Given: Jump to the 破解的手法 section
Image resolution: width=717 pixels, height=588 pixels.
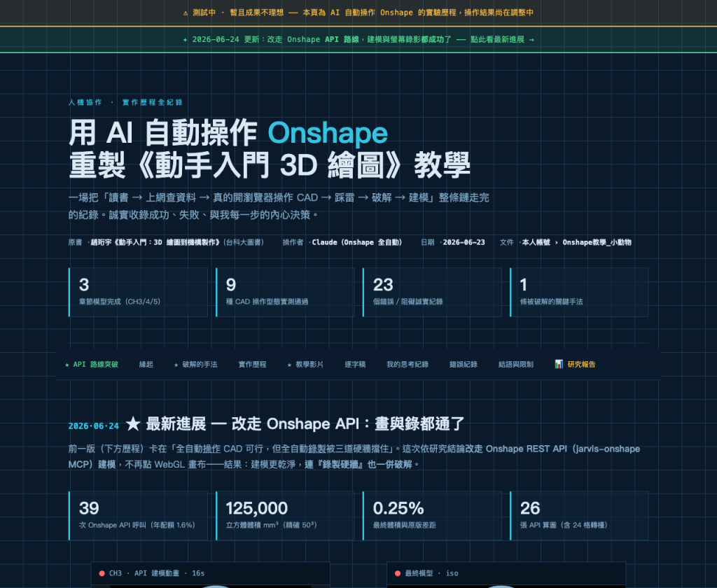Looking at the screenshot, I should (196, 365).
